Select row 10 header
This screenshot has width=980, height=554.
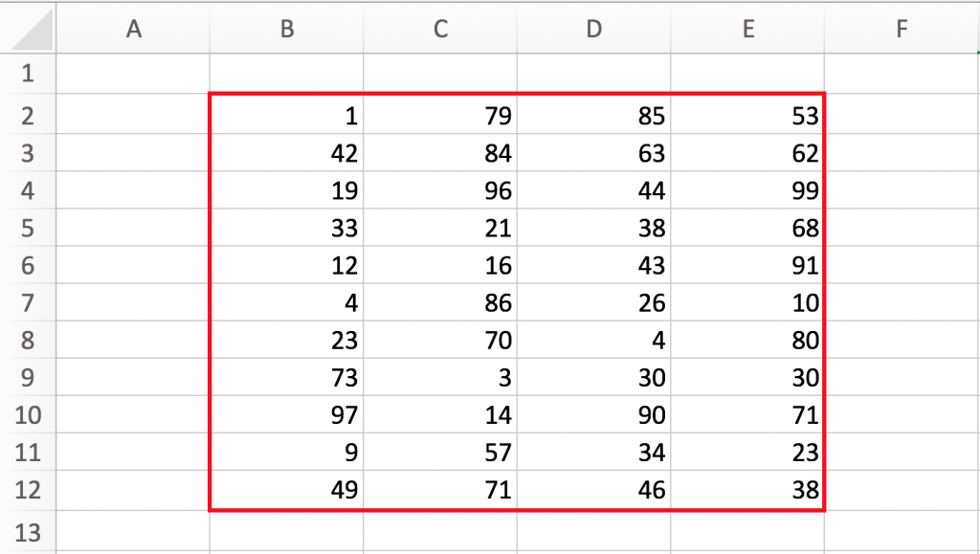pos(28,414)
